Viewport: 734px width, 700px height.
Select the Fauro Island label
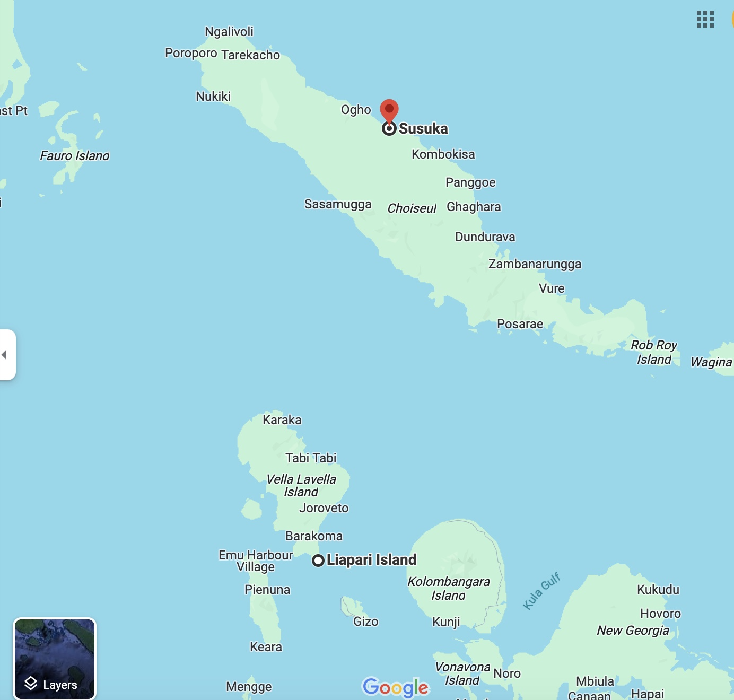pyautogui.click(x=75, y=156)
